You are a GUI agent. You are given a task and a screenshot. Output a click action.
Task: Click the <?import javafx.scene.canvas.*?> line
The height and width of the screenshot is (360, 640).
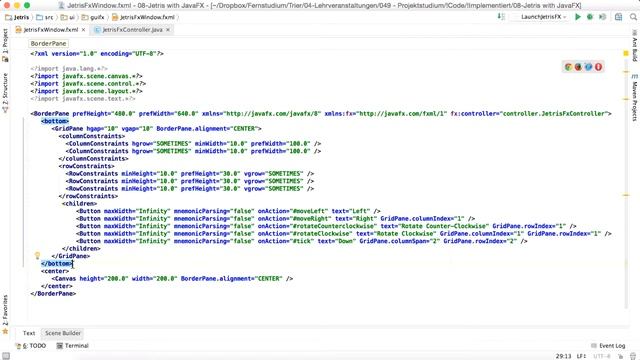[x=87, y=76]
